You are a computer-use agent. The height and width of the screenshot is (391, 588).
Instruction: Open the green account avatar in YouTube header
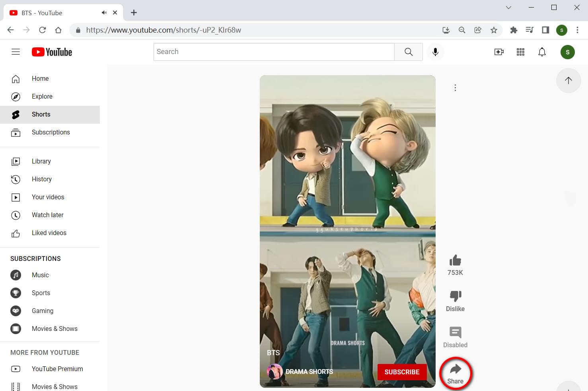point(567,52)
